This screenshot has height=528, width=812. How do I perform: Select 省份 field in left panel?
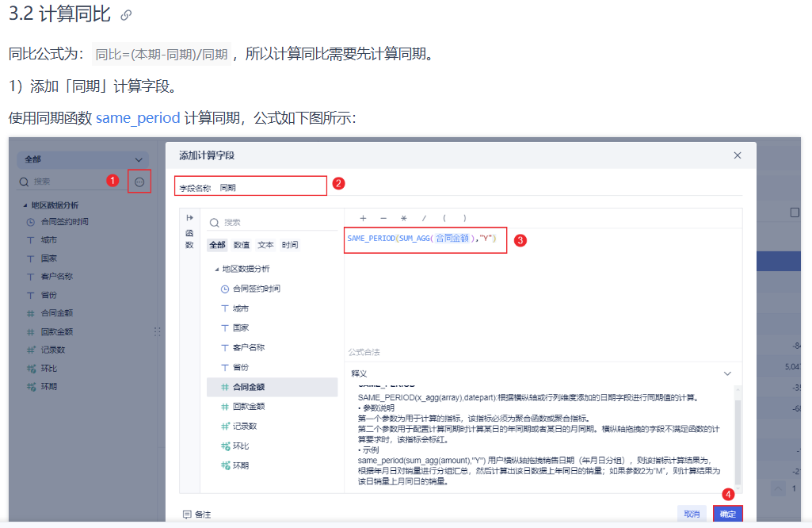coord(48,296)
